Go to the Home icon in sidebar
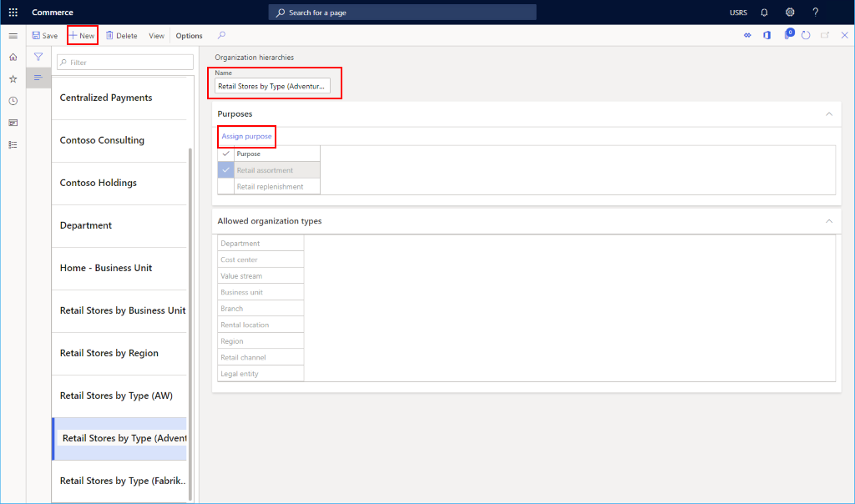Screen dimensions: 855x504 (x=13, y=58)
